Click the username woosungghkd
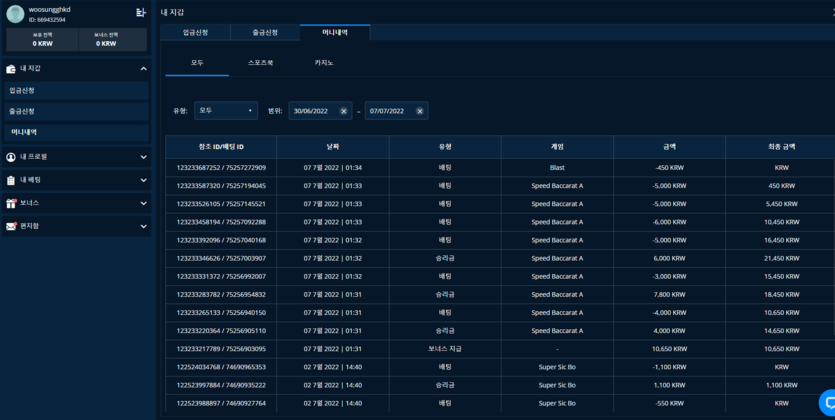Image resolution: width=835 pixels, height=420 pixels. click(50, 10)
